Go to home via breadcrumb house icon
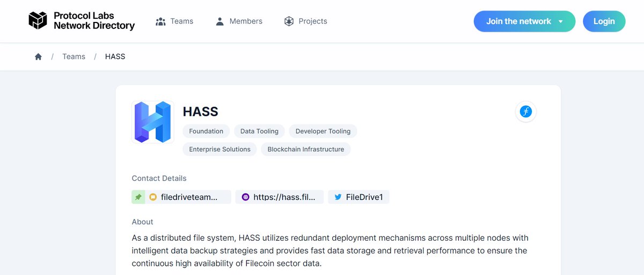 point(38,57)
